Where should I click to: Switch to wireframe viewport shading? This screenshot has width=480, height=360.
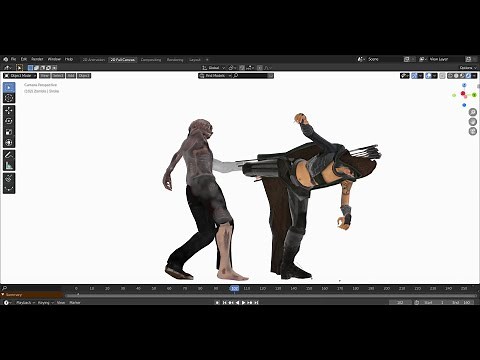(x=450, y=76)
